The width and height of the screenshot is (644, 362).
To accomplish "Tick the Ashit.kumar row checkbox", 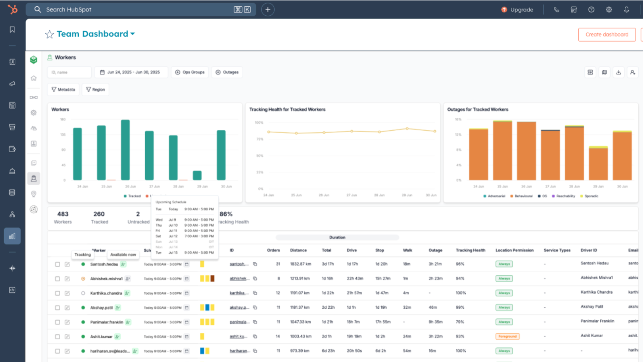I will (57, 337).
